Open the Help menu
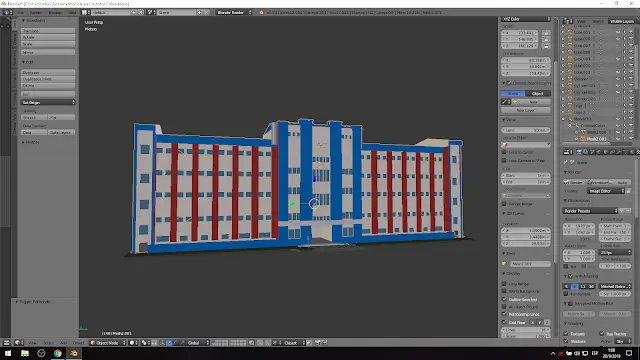The width and height of the screenshot is (640, 360). (72, 13)
